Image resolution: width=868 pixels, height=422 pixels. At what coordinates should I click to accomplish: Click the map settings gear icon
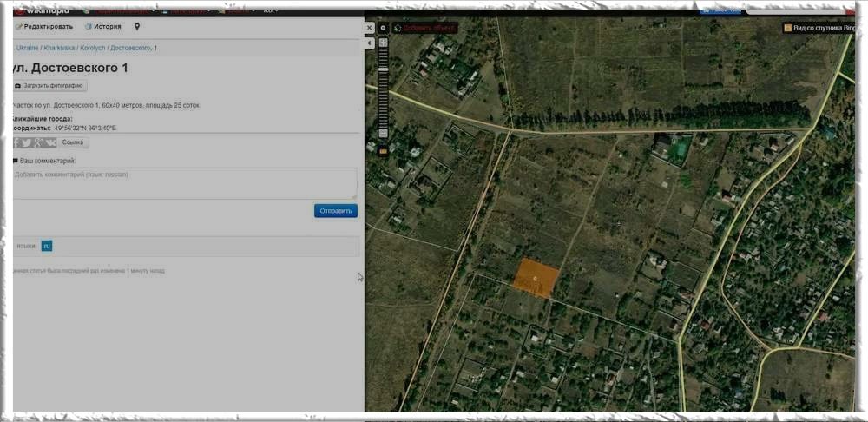coord(383,28)
